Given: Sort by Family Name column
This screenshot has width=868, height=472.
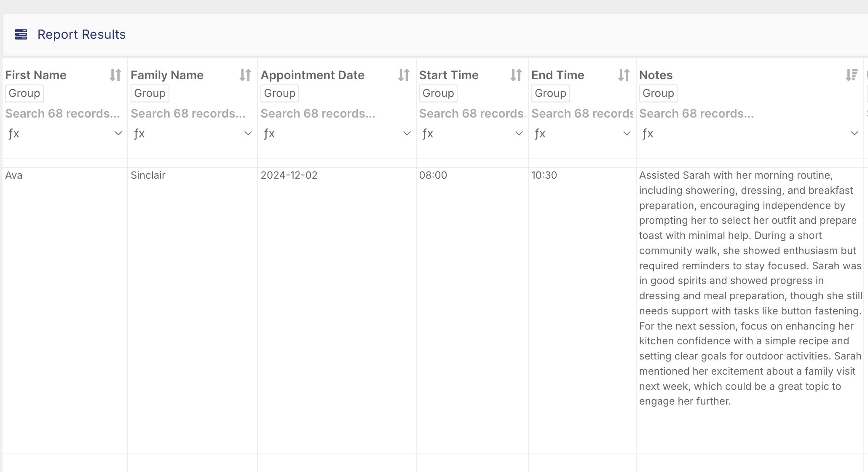Looking at the screenshot, I should [x=245, y=75].
